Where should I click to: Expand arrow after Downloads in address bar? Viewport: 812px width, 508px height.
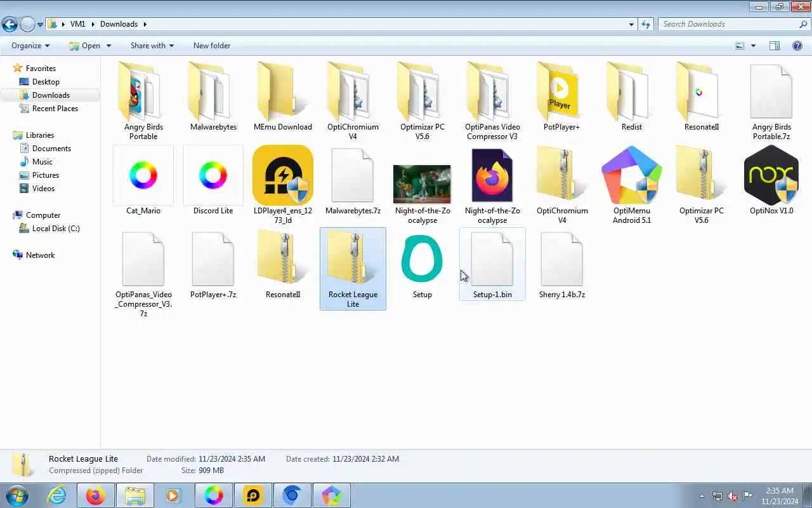(145, 24)
